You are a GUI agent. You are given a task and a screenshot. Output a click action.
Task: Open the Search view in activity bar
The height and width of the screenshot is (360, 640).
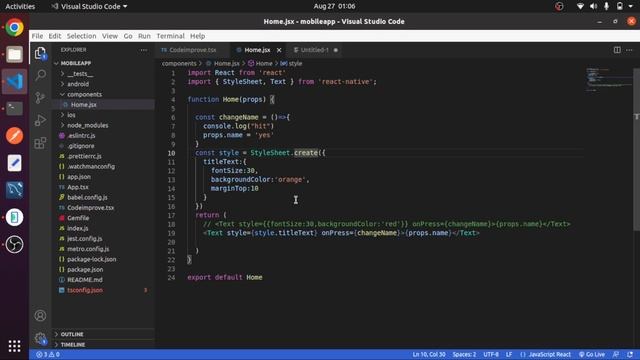tap(40, 75)
